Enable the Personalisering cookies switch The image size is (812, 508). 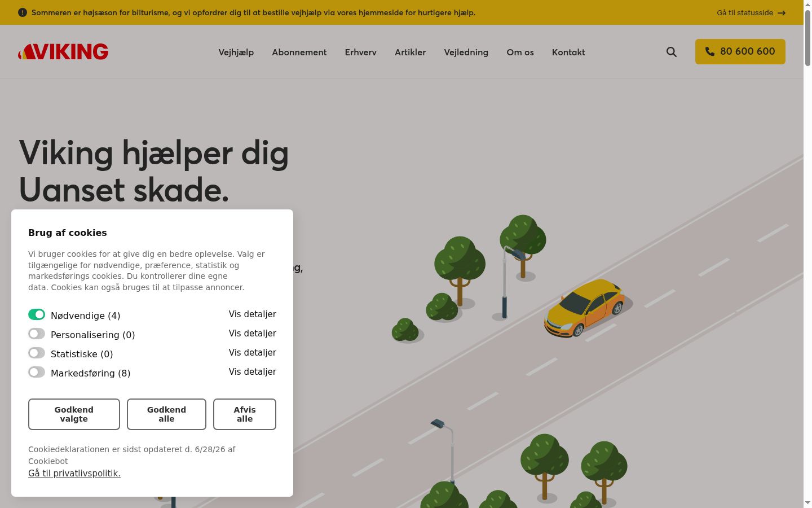(37, 334)
